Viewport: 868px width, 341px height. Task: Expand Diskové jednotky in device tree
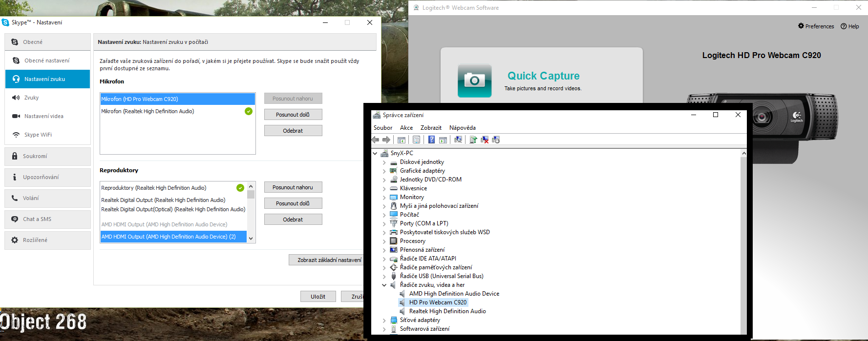(x=384, y=162)
